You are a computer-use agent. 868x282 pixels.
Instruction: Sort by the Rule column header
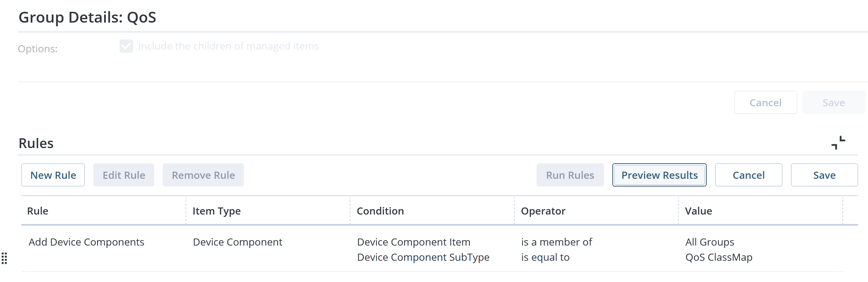(x=103, y=211)
